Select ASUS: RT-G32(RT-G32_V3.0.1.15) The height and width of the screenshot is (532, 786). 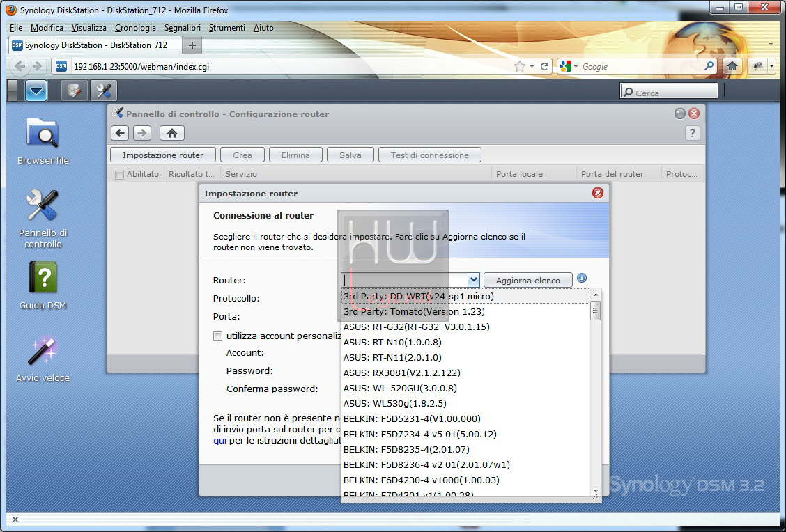465,327
